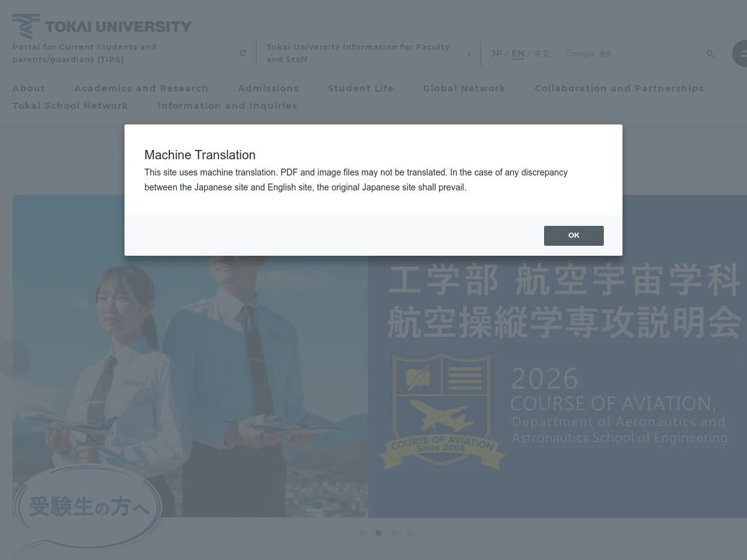Open the Admissions menu
Viewport: 747px width, 560px height.
[x=268, y=88]
